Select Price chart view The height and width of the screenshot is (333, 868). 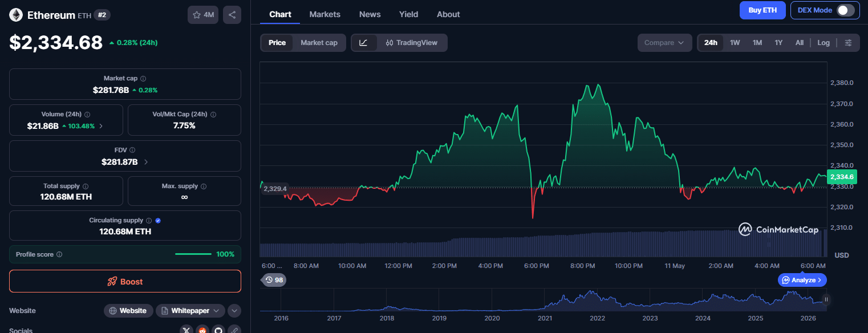[277, 43]
